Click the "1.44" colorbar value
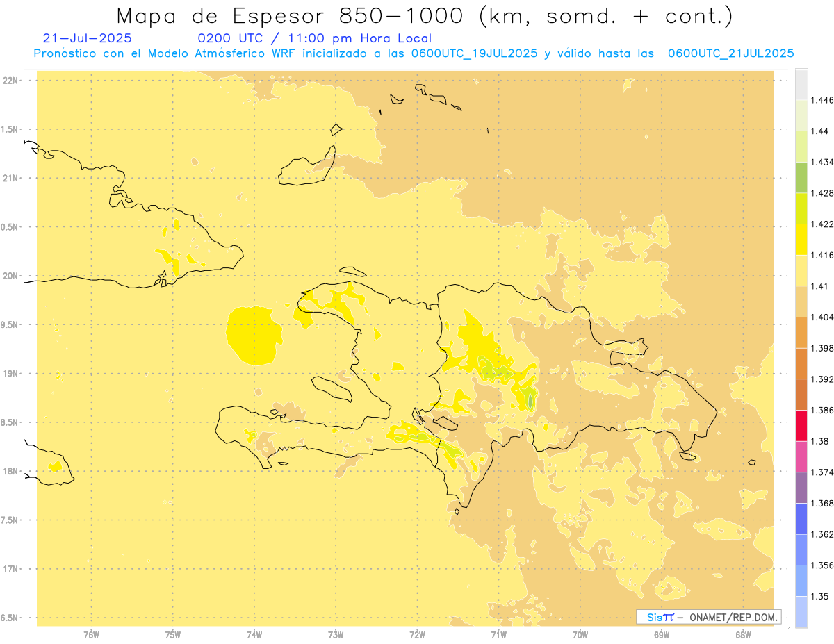The image size is (834, 644). pyautogui.click(x=819, y=131)
